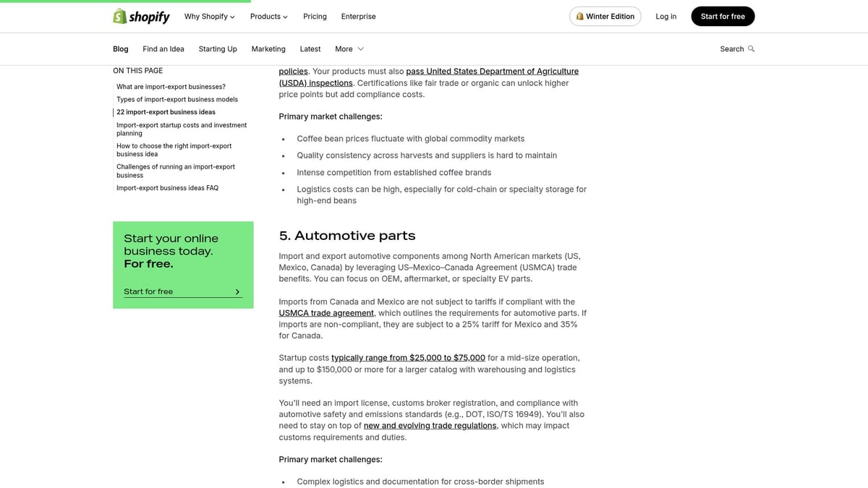
Task: Open the USMCA trade agreement link
Action: (x=326, y=312)
